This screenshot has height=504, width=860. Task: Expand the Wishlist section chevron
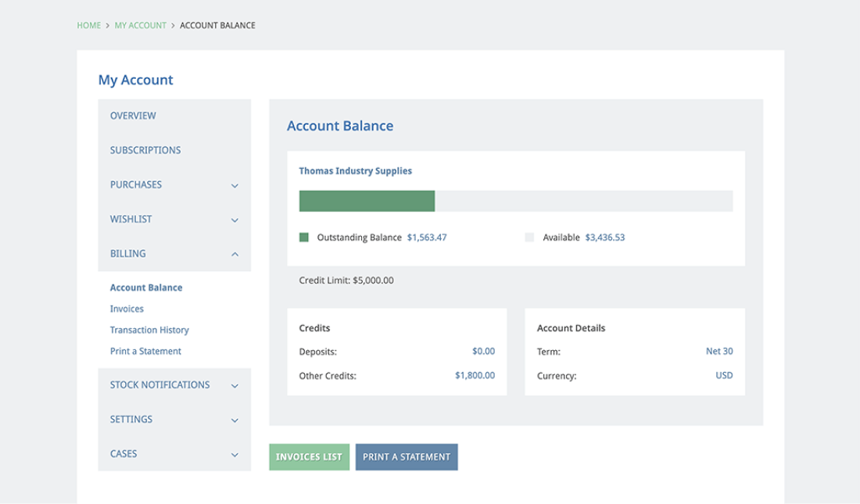(235, 220)
